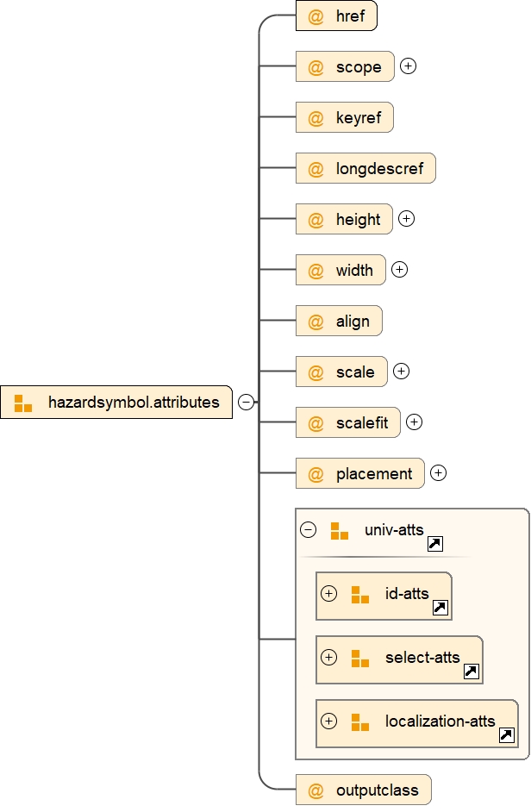Click the @ icon of height
Screen dimensions: 531x812
coord(315,220)
